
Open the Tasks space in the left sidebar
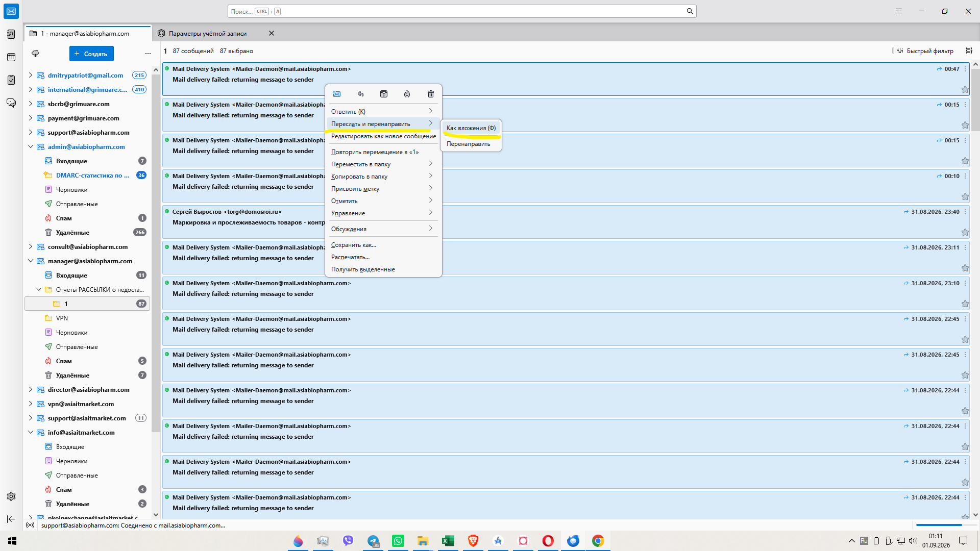pyautogui.click(x=11, y=80)
